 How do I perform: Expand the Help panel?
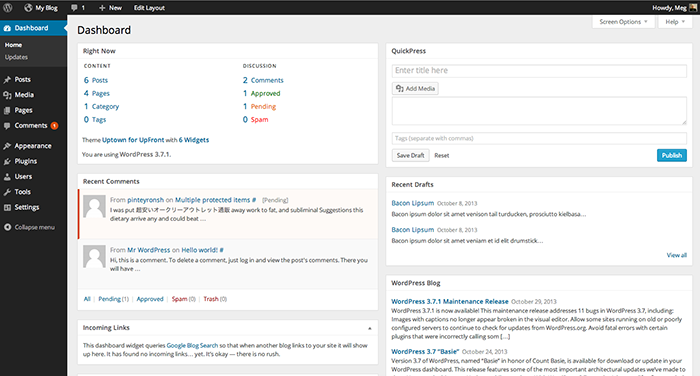[x=675, y=21]
